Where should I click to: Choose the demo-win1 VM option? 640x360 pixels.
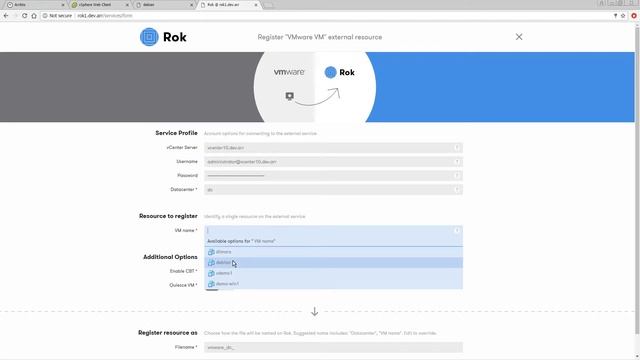click(x=333, y=284)
